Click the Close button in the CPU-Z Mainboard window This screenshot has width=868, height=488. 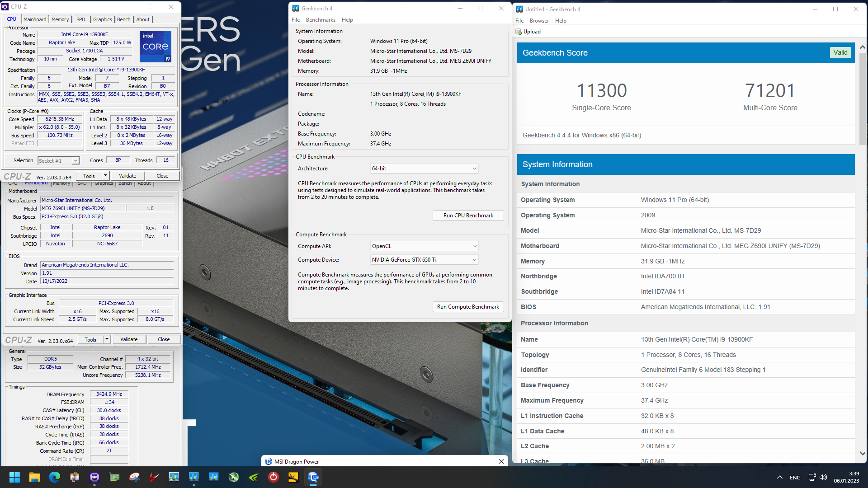164,339
